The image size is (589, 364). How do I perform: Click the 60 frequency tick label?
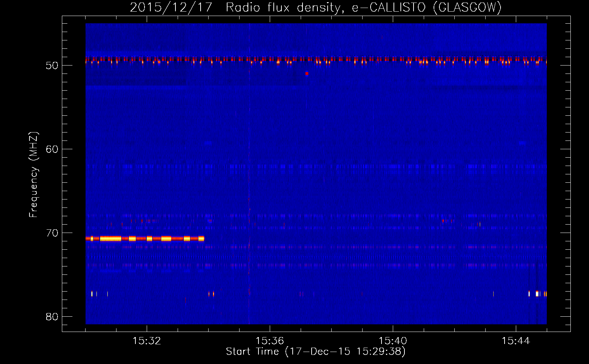(x=52, y=149)
